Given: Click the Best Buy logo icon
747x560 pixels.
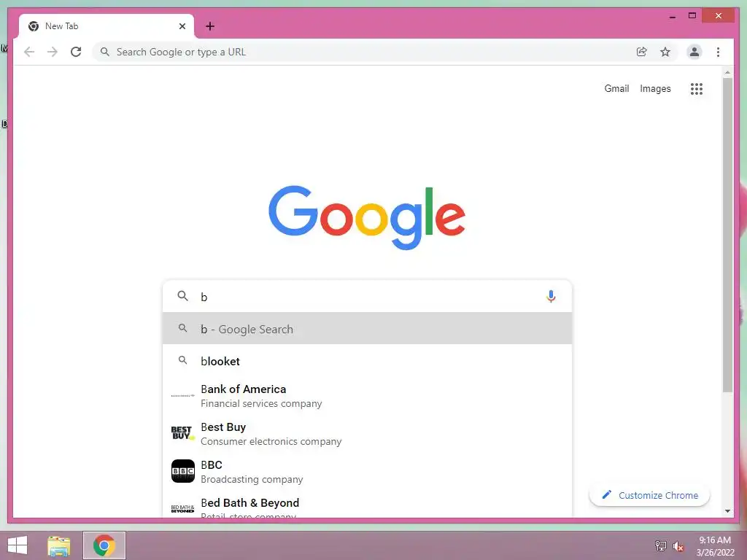Looking at the screenshot, I should point(183,433).
